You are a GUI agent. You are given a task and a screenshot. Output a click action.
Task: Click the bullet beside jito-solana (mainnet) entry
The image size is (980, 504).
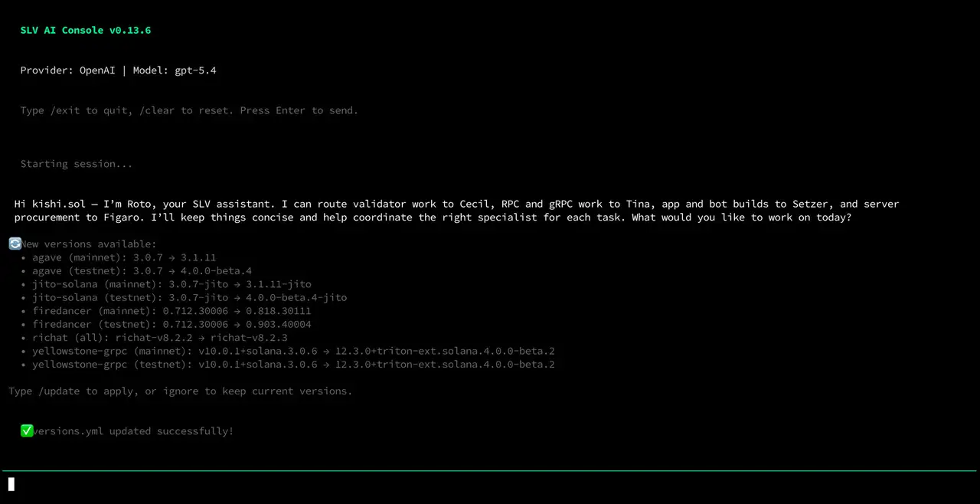23,284
